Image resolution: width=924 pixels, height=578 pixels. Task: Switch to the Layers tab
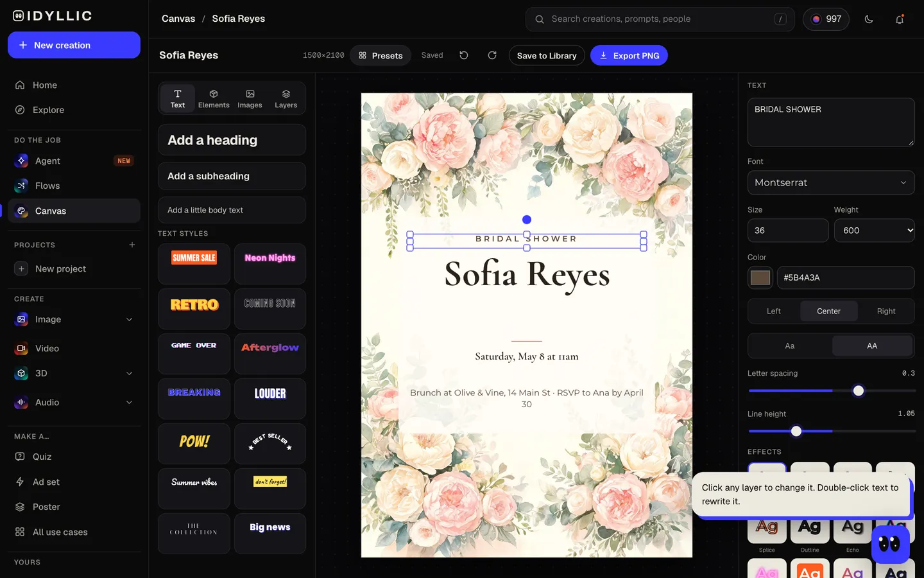[286, 98]
